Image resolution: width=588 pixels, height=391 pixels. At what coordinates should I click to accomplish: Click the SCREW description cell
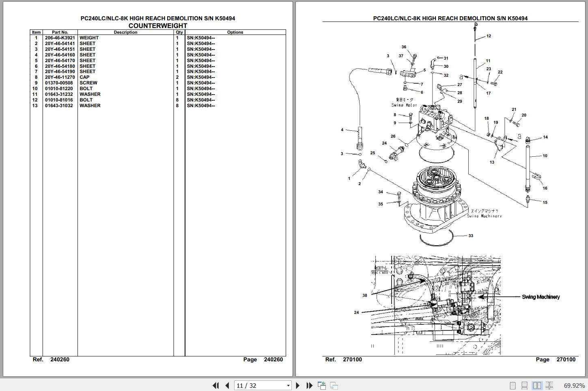[88, 83]
